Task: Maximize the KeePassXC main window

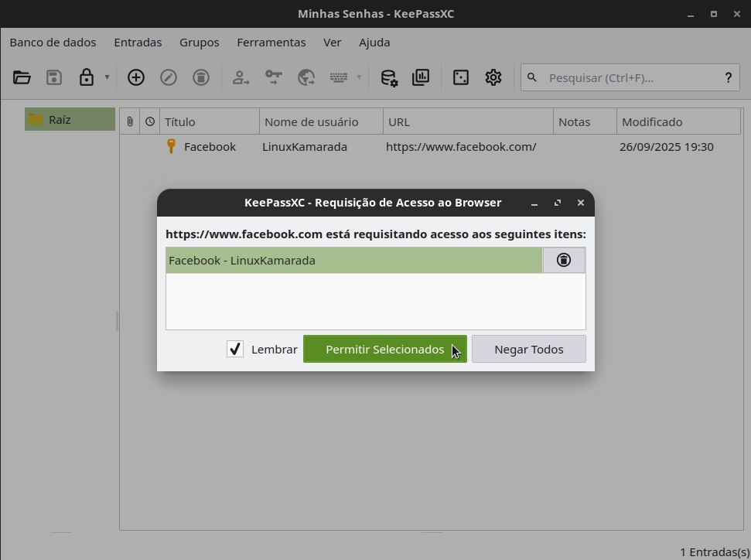Action: pyautogui.click(x=714, y=14)
